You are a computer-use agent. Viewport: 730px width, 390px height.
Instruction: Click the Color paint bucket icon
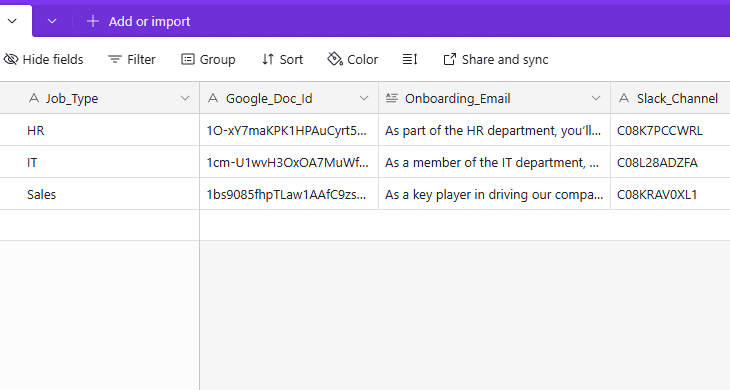335,59
